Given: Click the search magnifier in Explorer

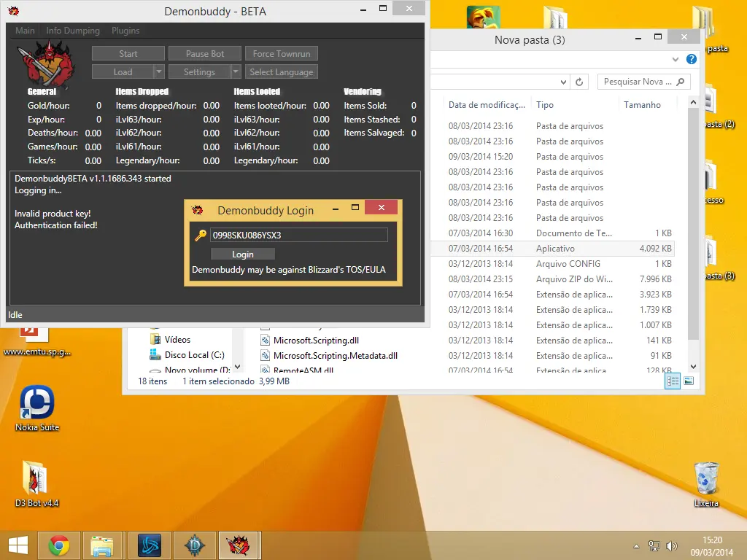Looking at the screenshot, I should tap(681, 82).
